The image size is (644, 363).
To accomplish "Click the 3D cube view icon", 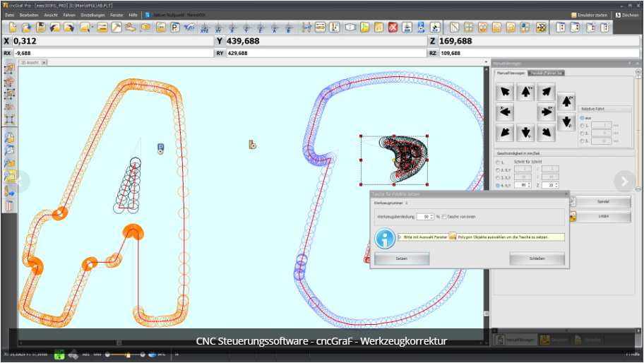I will pos(350,27).
